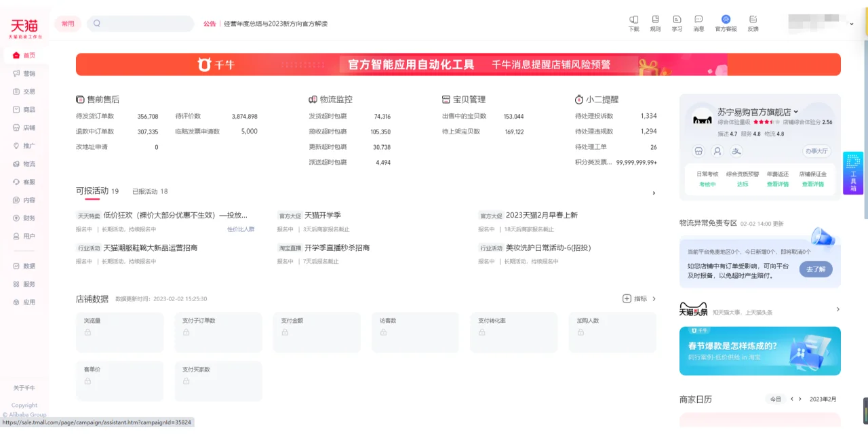Open 内容 content in the sidebar
This screenshot has height=434, width=868.
(24, 200)
